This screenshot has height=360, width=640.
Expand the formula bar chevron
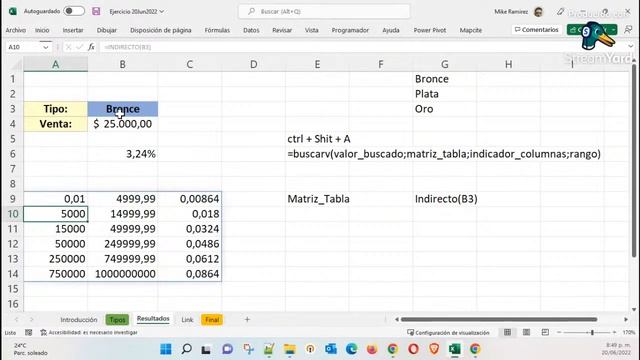(x=631, y=47)
